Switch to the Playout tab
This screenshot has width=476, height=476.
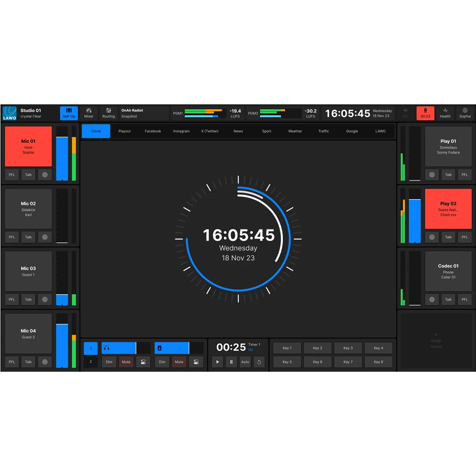pyautogui.click(x=125, y=131)
